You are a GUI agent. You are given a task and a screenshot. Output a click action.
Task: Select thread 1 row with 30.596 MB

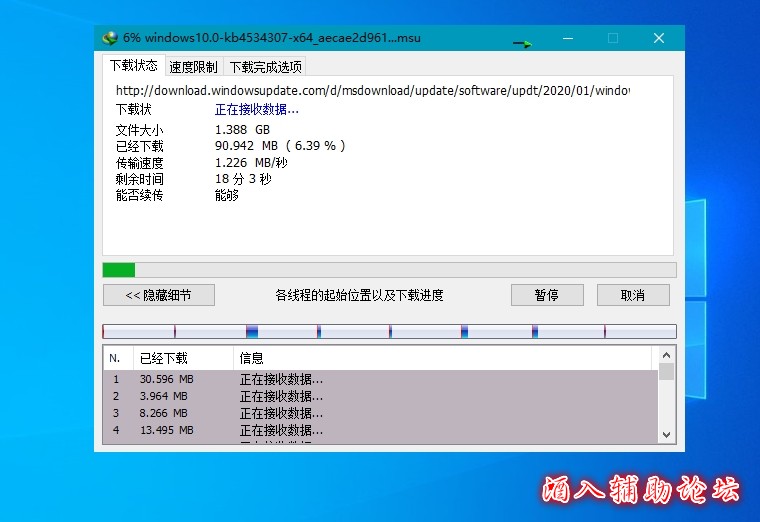point(380,380)
